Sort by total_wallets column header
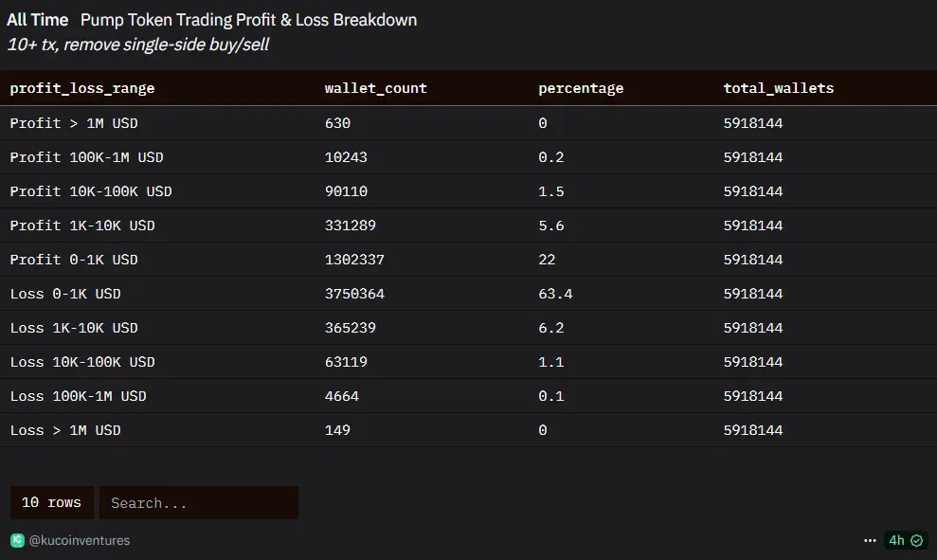 click(779, 88)
